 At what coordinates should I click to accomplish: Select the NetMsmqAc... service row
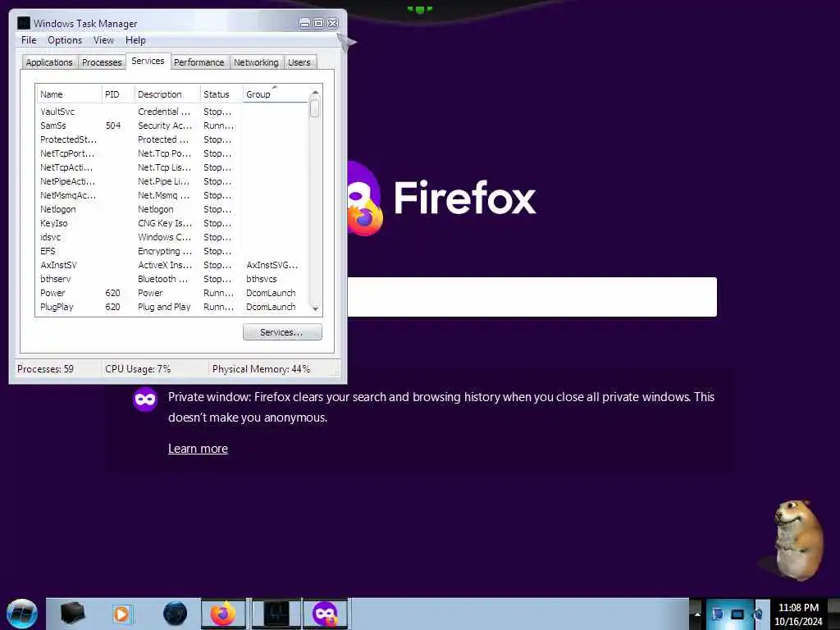pyautogui.click(x=172, y=195)
